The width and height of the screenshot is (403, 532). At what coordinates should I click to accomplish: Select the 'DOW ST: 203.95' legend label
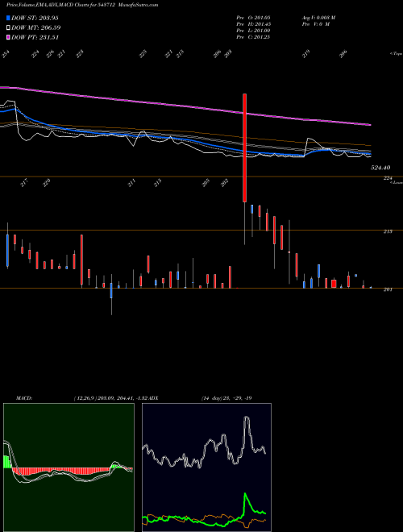point(35,18)
